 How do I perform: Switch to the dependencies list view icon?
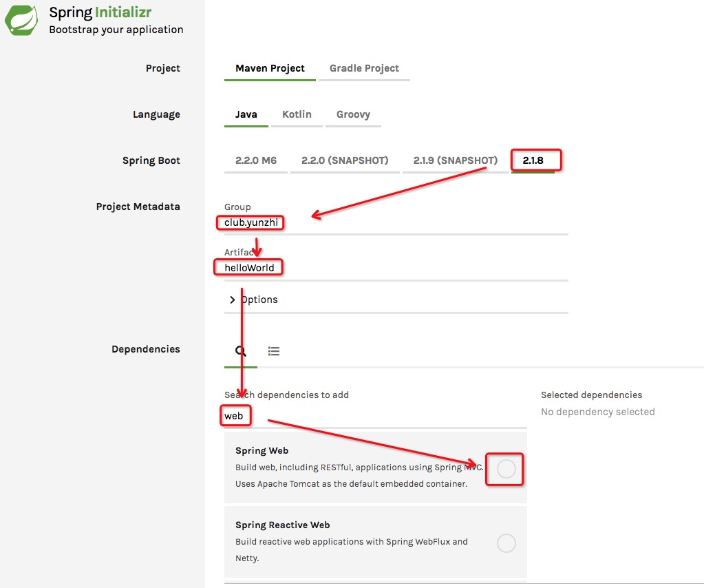273,351
